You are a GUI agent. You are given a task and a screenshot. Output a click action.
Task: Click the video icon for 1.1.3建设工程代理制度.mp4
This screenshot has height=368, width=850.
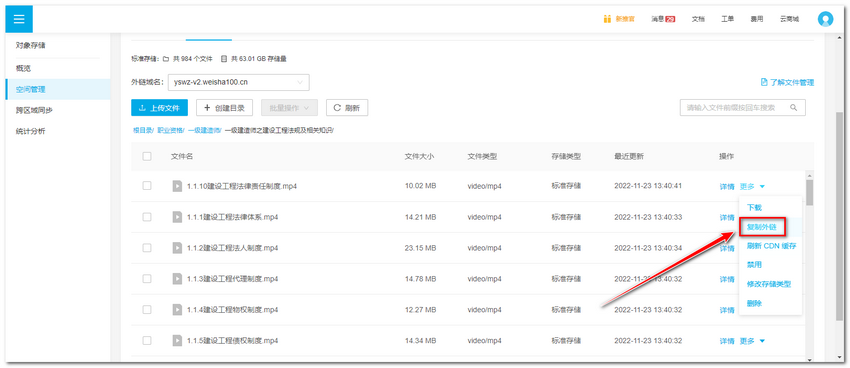(x=177, y=279)
